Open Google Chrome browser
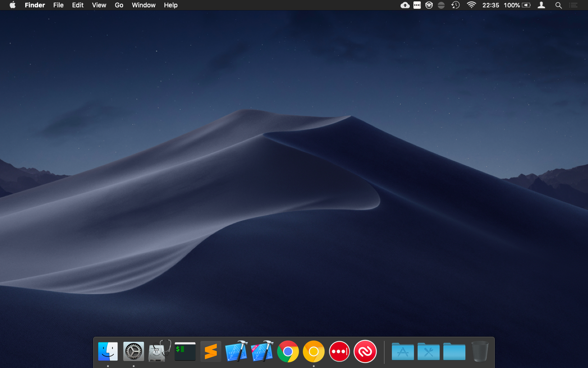588x368 pixels. tap(288, 352)
